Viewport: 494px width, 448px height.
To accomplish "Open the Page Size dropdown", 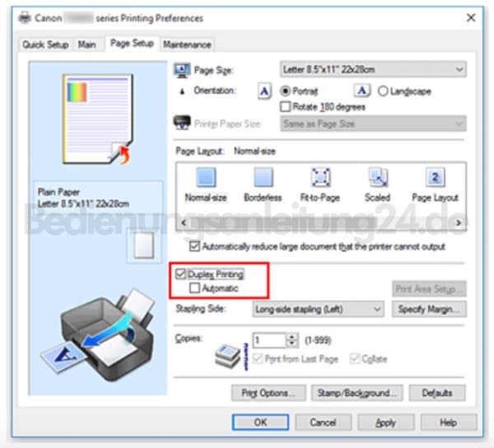I will [373, 69].
